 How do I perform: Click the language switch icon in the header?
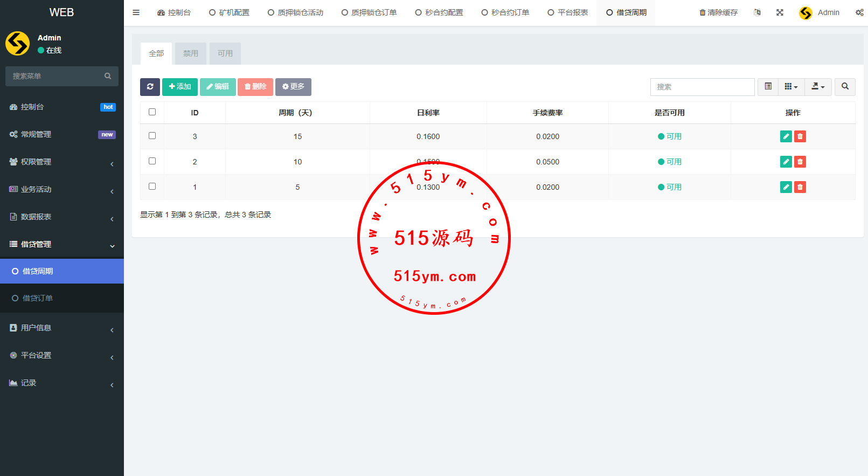click(757, 12)
